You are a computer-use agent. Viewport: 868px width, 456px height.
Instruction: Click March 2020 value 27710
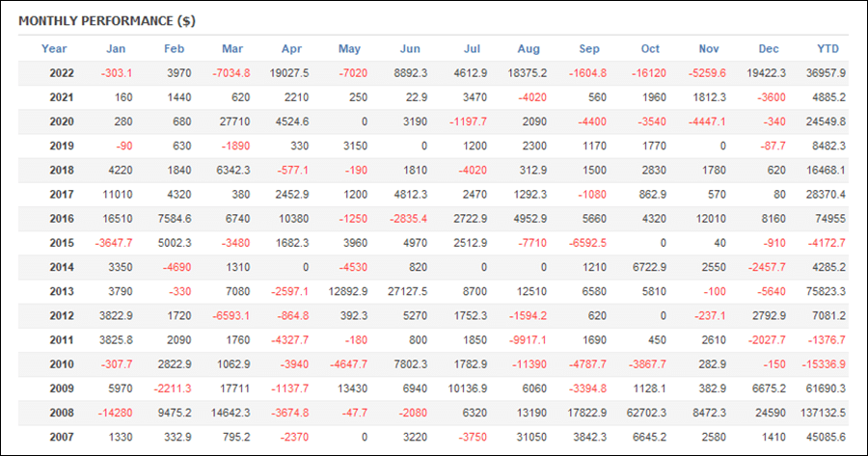click(x=234, y=121)
